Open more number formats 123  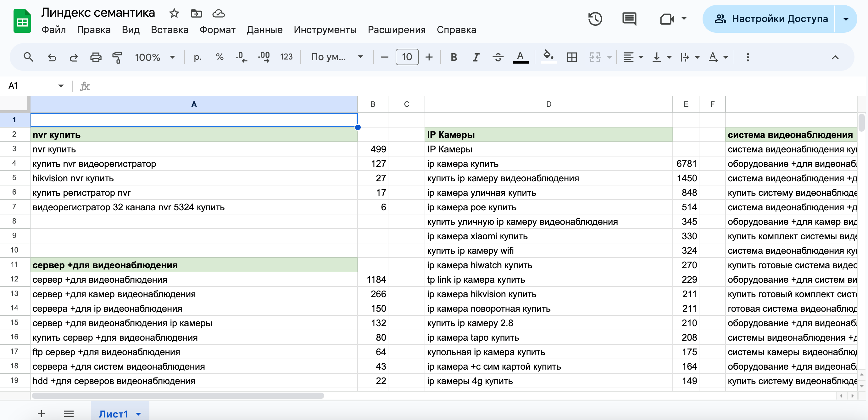pos(287,57)
